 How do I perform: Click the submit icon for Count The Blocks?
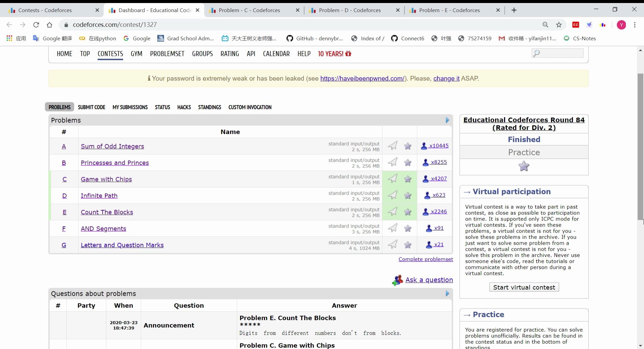[392, 211]
